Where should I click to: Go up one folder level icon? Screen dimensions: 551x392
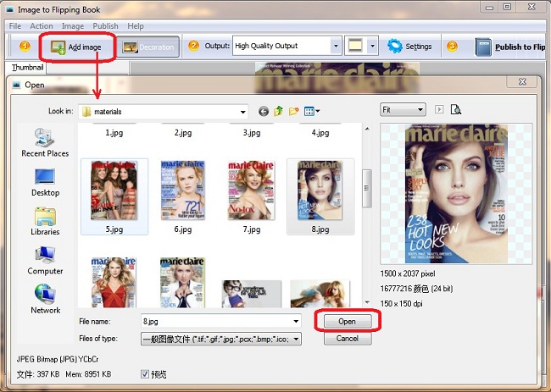(x=278, y=111)
